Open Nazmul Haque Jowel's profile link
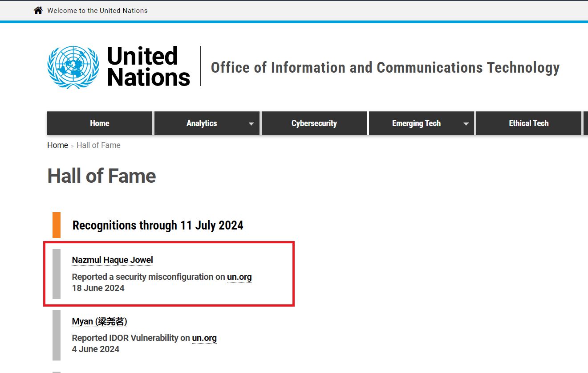Viewport: 588px width, 373px height. (x=112, y=259)
